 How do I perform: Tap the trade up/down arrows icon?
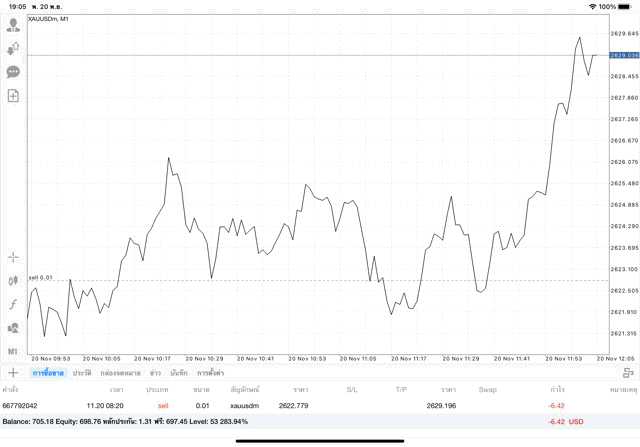pos(13,48)
